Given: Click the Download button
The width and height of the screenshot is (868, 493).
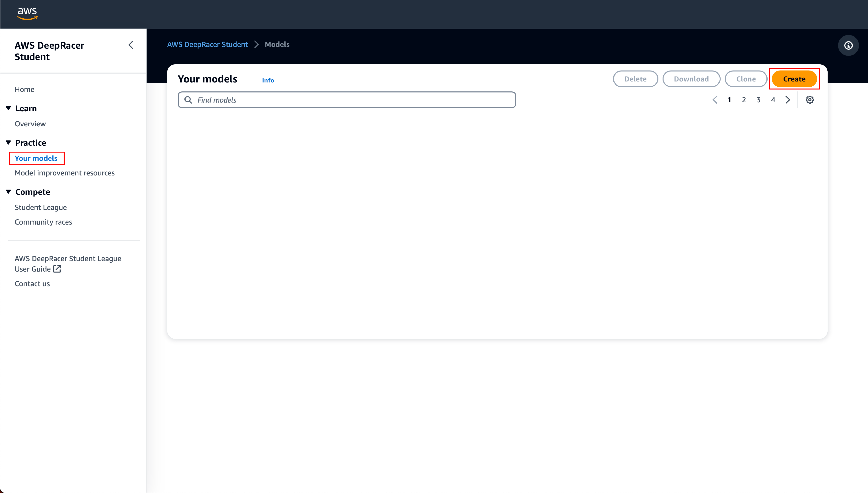Looking at the screenshot, I should point(691,79).
